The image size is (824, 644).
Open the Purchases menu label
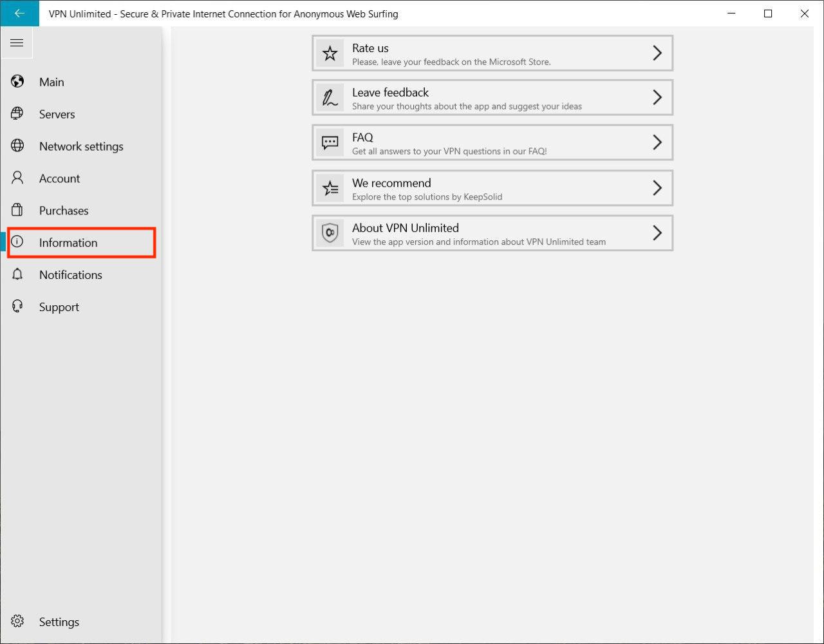[64, 211]
